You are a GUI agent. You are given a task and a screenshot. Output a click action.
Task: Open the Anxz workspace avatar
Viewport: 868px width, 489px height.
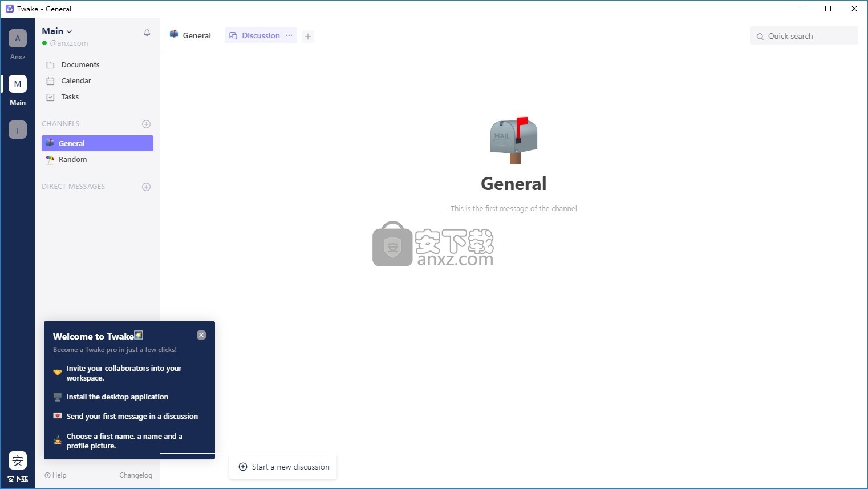(x=18, y=38)
